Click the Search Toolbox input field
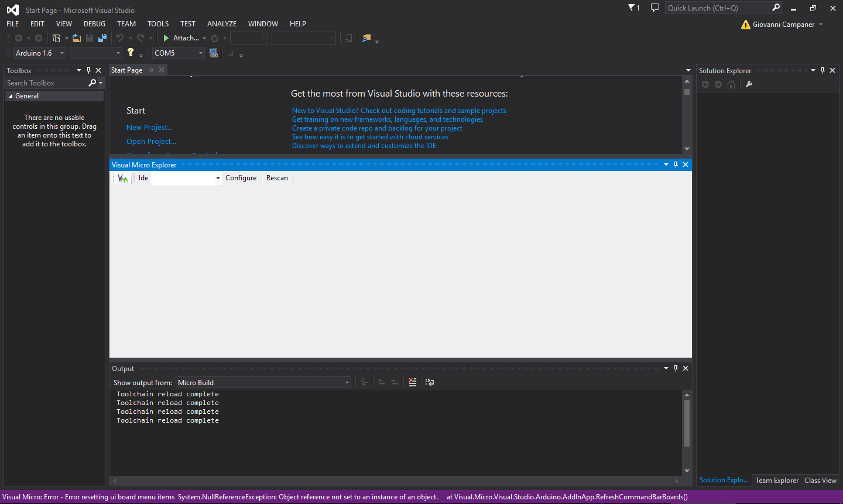 coord(47,83)
